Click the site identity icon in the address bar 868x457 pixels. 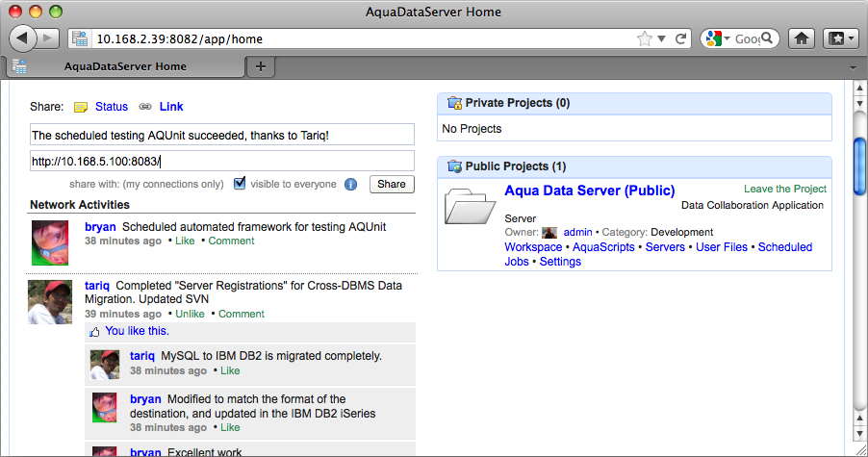click(x=80, y=38)
